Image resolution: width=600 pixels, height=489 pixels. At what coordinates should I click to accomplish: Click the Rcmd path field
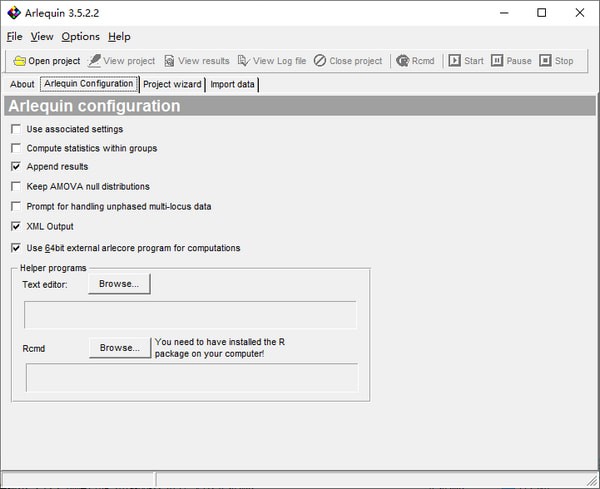(192, 378)
